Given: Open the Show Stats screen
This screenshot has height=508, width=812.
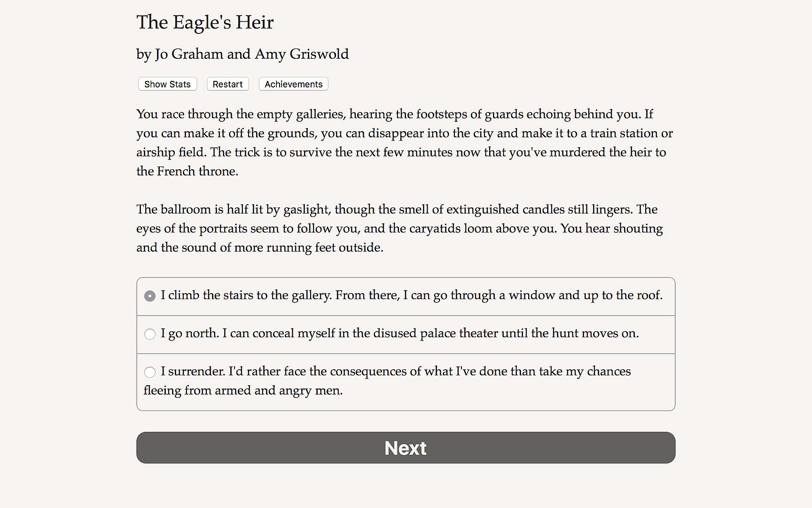Looking at the screenshot, I should [x=167, y=84].
